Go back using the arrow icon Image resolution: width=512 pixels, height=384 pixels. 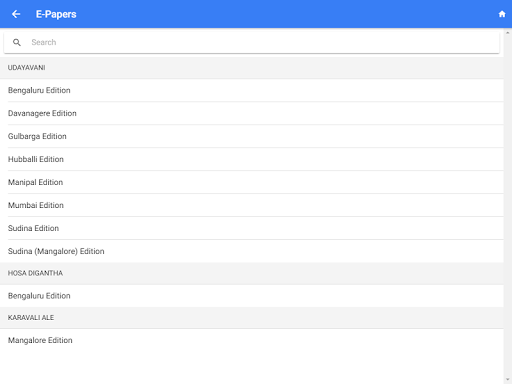[16, 14]
